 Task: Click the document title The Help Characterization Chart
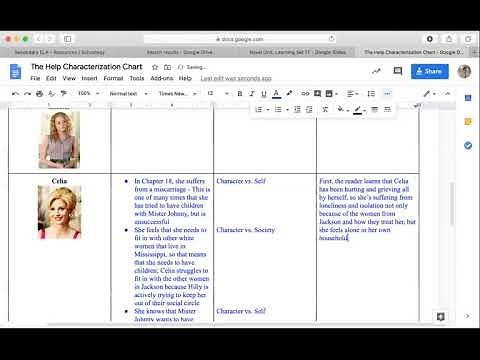87,67
